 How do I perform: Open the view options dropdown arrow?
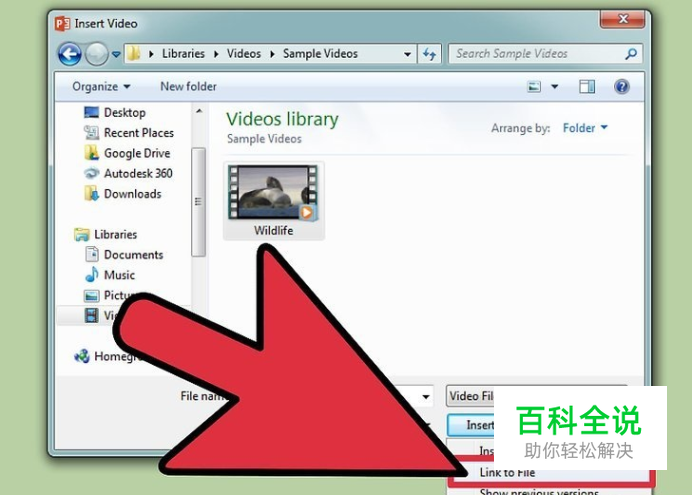coord(555,86)
